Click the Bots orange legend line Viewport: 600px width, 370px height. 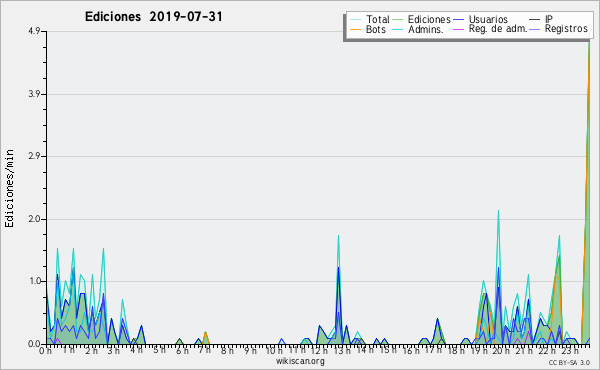[x=355, y=29]
